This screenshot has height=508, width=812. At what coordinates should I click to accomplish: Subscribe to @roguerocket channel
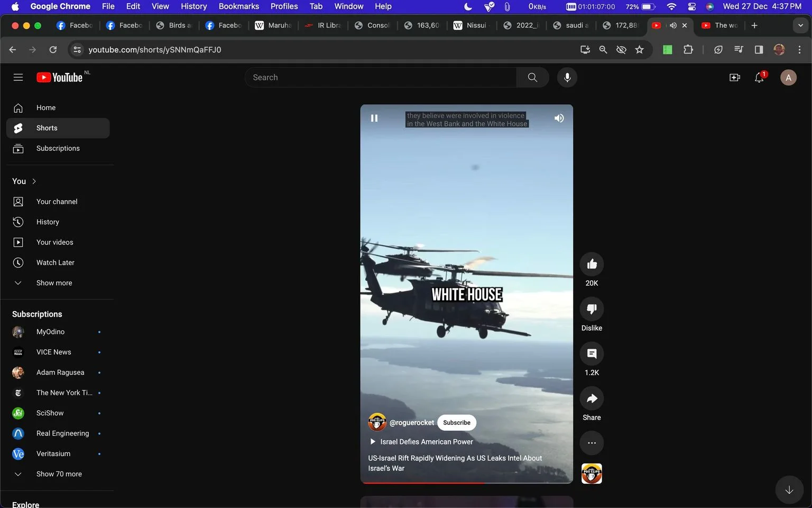(x=457, y=423)
